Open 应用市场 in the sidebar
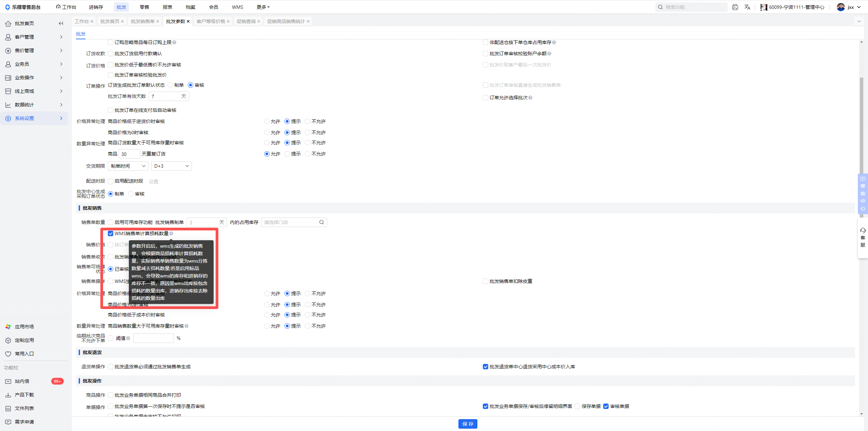 (x=24, y=327)
